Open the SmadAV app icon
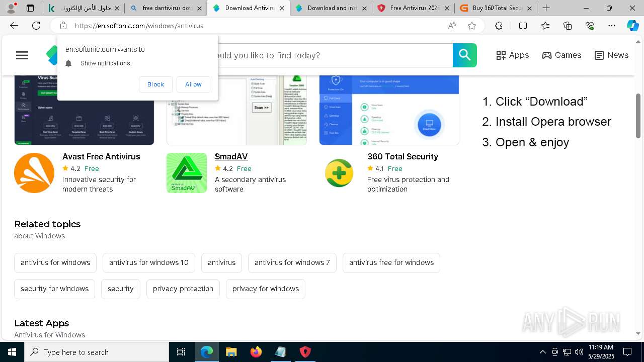Viewport: 644px width, 362px height. point(187,173)
